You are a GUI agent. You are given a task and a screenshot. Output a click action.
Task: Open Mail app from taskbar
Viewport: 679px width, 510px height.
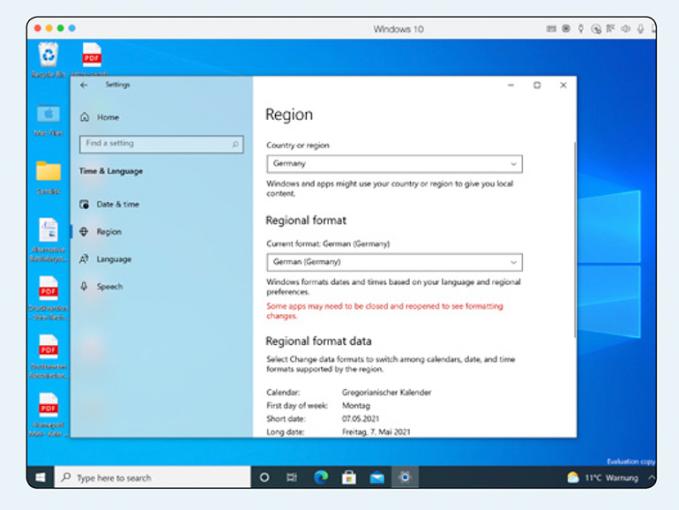point(377,477)
